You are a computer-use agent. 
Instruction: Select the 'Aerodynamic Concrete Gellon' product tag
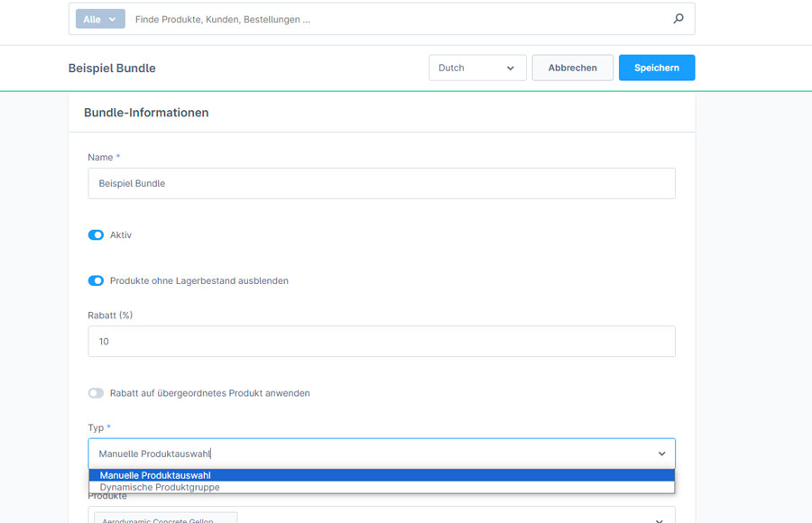tap(165, 519)
